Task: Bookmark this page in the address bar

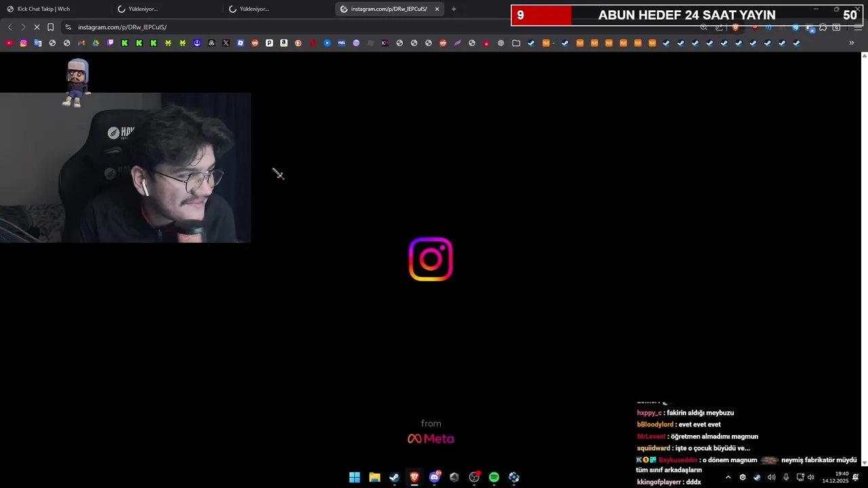Action: tap(50, 27)
